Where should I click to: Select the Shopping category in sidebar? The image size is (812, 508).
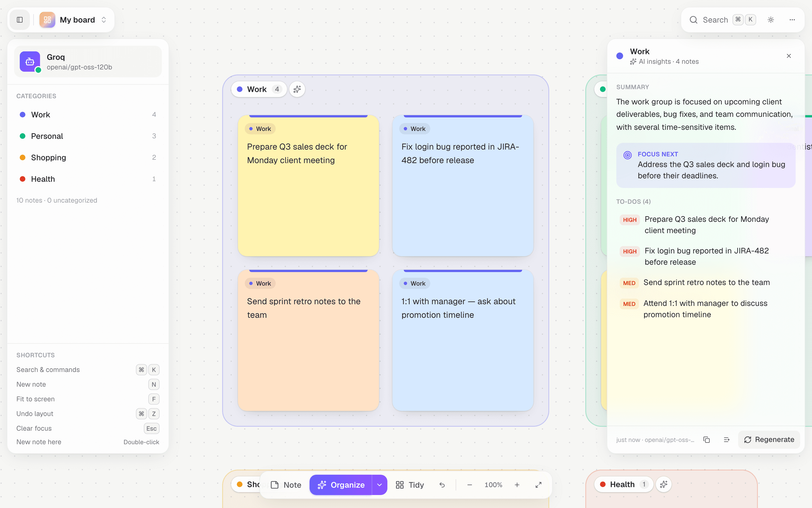88,157
